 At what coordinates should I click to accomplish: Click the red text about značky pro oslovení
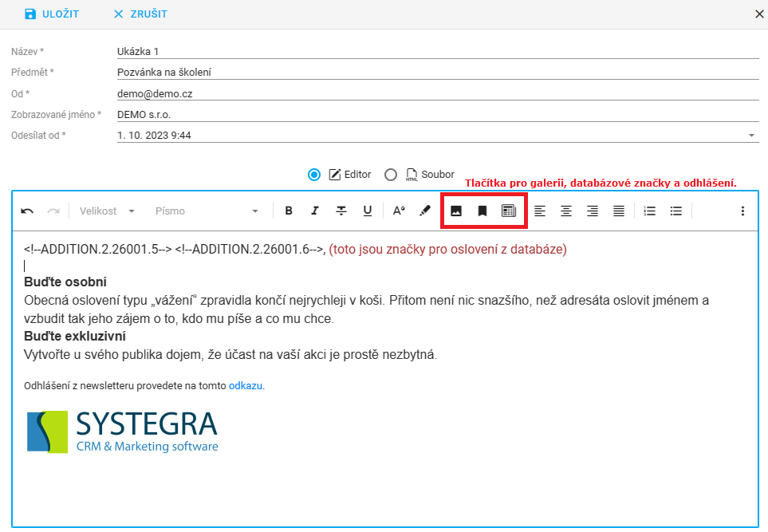click(447, 250)
